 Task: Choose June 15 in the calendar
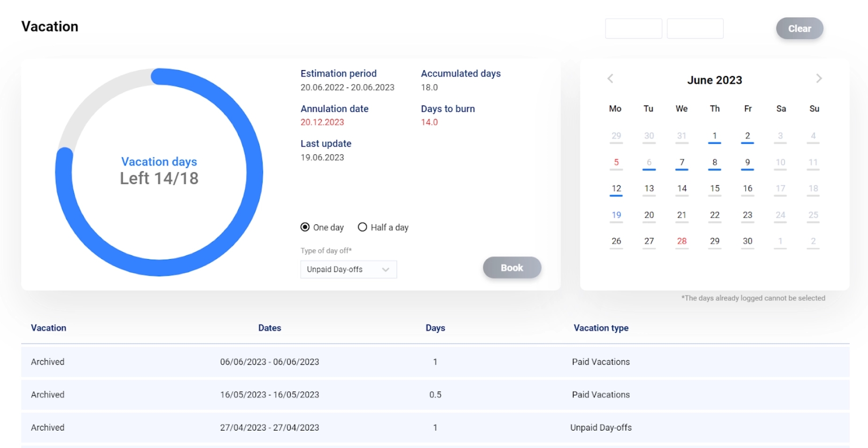[714, 189]
